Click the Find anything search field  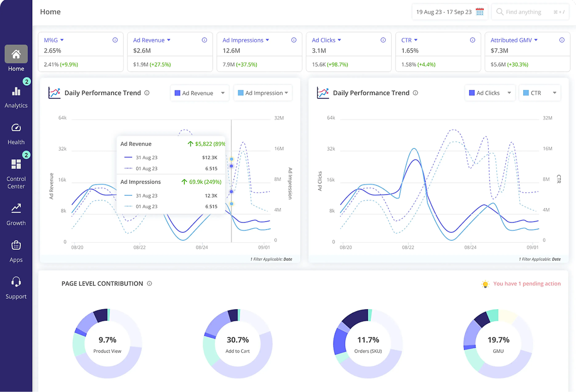[523, 12]
